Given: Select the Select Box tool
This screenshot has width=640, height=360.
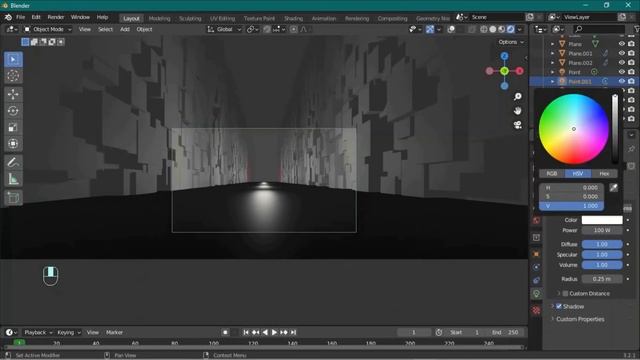Looking at the screenshot, I should 13,60.
